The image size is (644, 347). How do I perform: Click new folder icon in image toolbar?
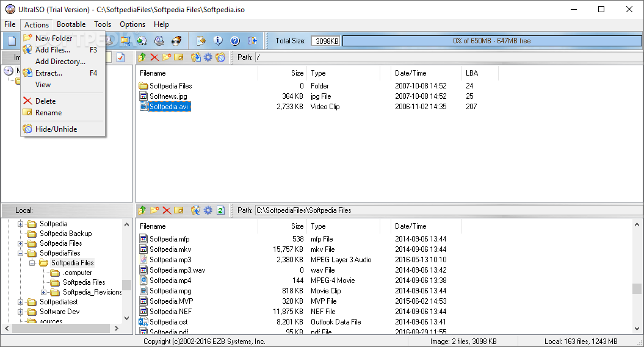(x=166, y=57)
